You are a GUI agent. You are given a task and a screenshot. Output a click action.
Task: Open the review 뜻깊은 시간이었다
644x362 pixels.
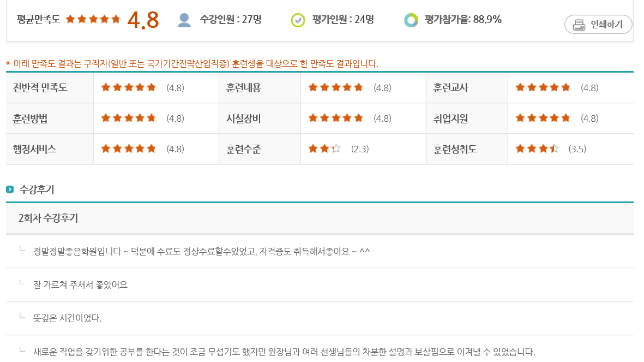(x=67, y=318)
